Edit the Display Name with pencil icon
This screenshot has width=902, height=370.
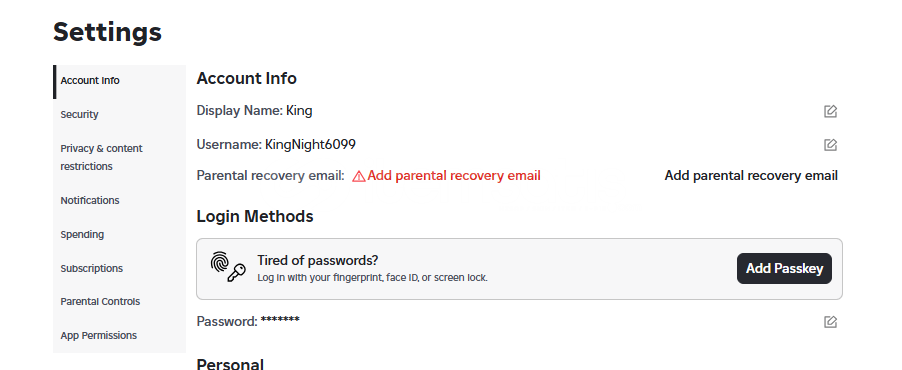point(830,111)
